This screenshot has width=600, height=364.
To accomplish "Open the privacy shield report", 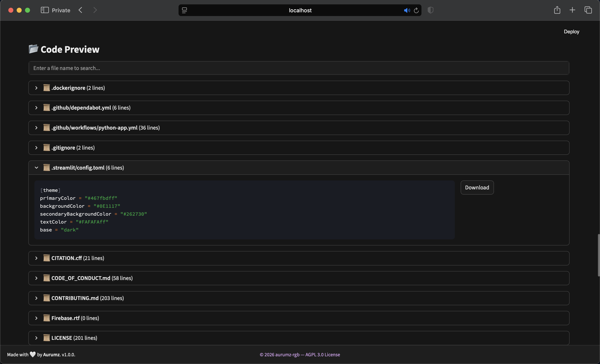I will click(x=430, y=10).
